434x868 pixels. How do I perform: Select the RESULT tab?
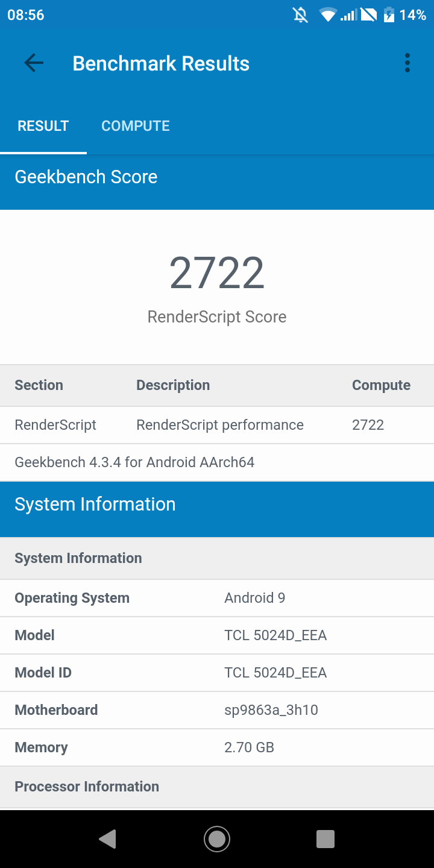click(43, 126)
